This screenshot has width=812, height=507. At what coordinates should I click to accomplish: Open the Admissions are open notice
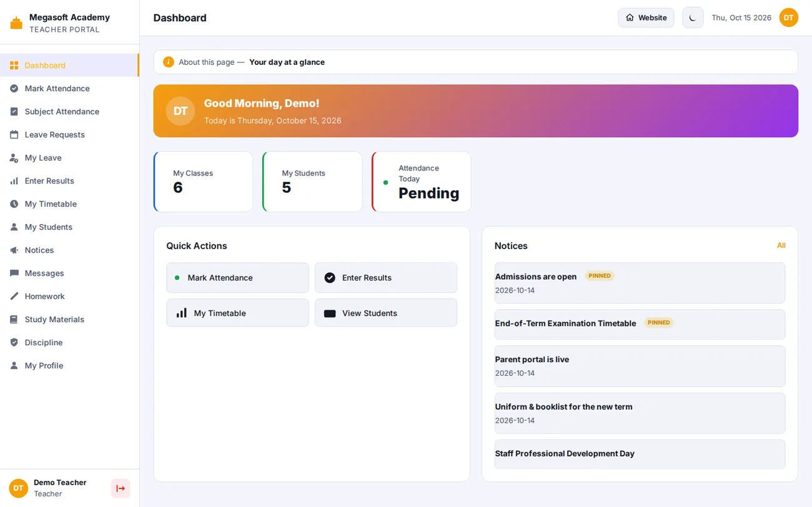tap(640, 283)
